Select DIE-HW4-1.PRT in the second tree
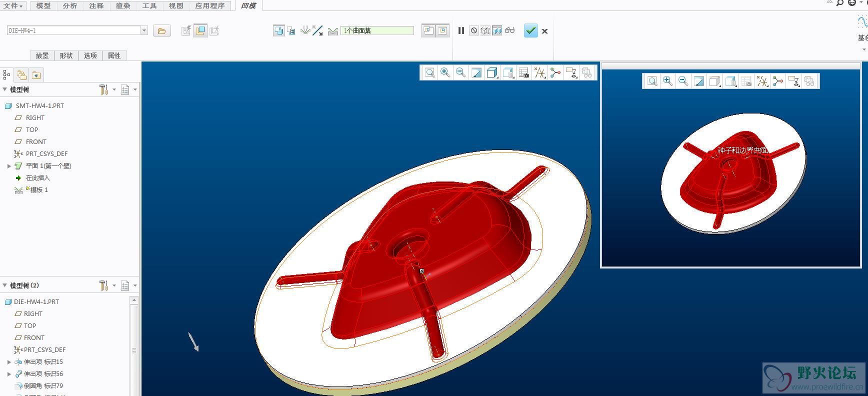 (x=36, y=301)
